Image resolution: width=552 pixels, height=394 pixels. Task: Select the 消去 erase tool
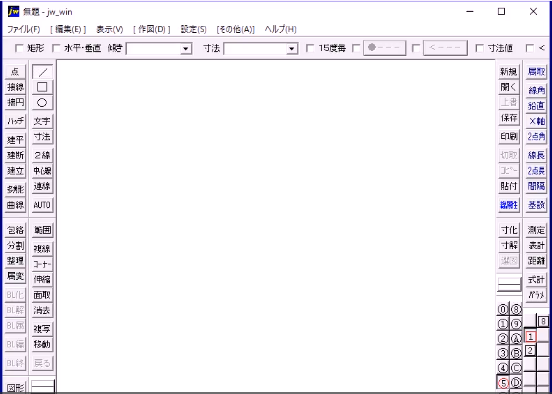[x=42, y=311]
